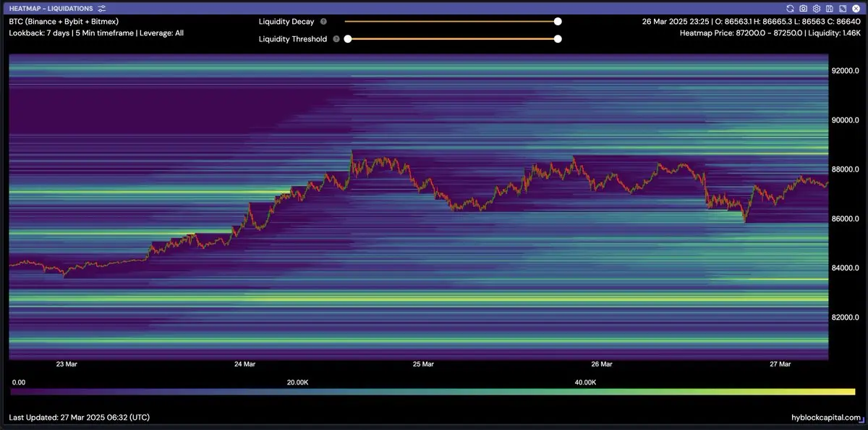Click the HEATMAP - LIQUIDATIONS title

51,9
